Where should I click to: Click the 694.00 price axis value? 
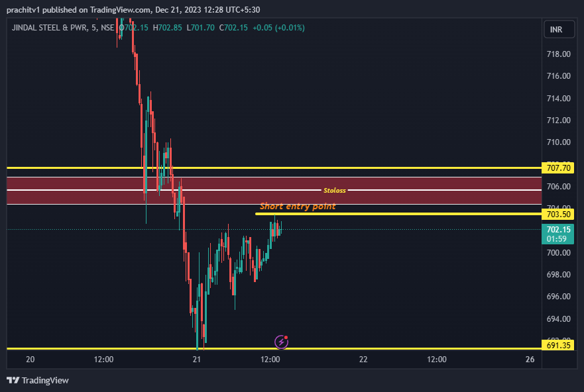558,318
